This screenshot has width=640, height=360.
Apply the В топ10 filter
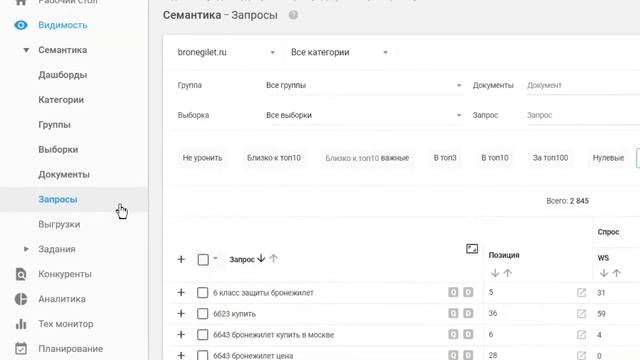tap(495, 158)
